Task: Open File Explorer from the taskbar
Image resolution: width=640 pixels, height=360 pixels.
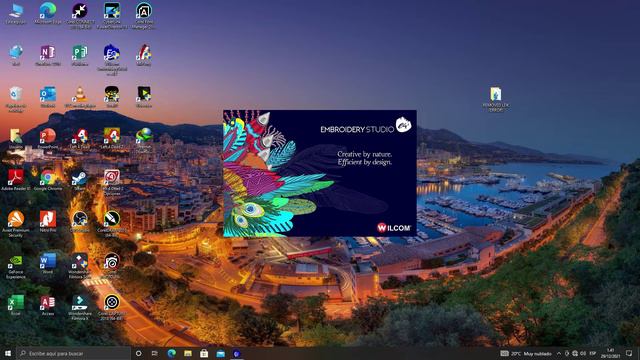Action: click(188, 353)
